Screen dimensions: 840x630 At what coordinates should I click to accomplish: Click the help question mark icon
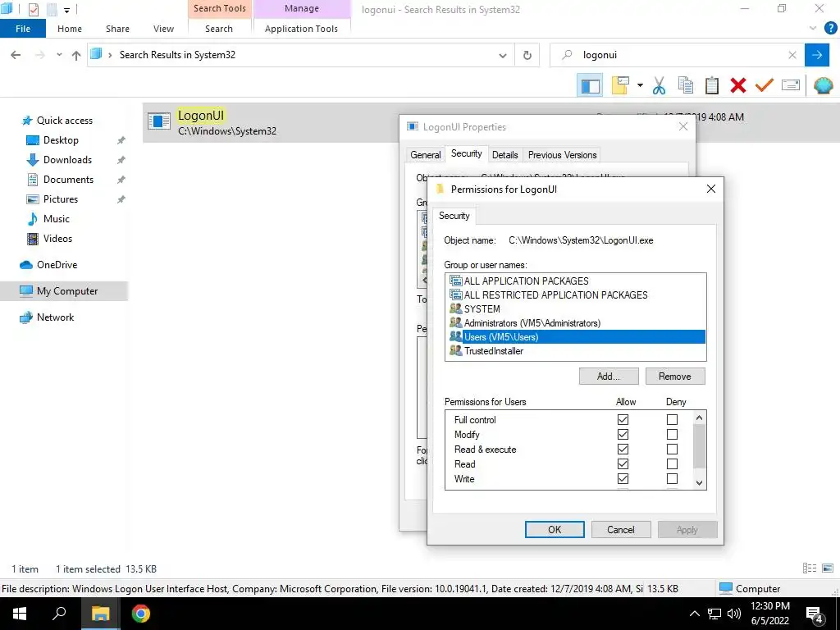coord(830,29)
